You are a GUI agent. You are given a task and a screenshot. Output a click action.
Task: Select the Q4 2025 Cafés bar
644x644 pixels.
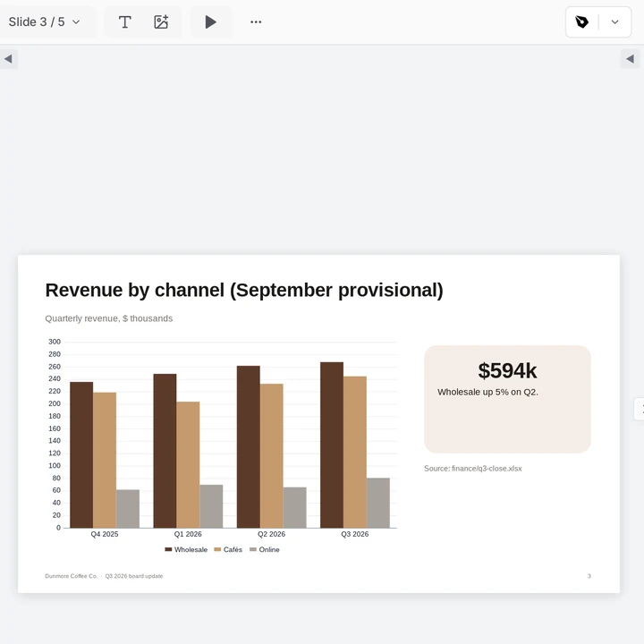click(105, 460)
